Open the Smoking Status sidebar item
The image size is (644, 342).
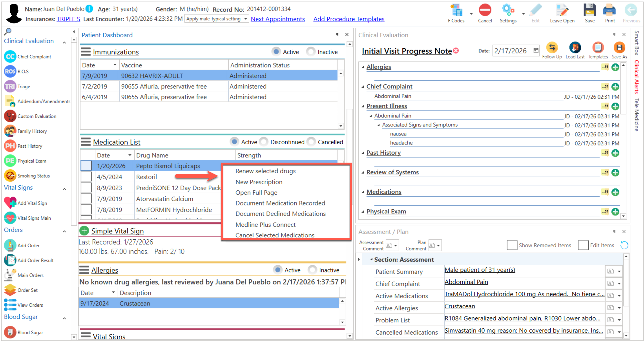(34, 176)
